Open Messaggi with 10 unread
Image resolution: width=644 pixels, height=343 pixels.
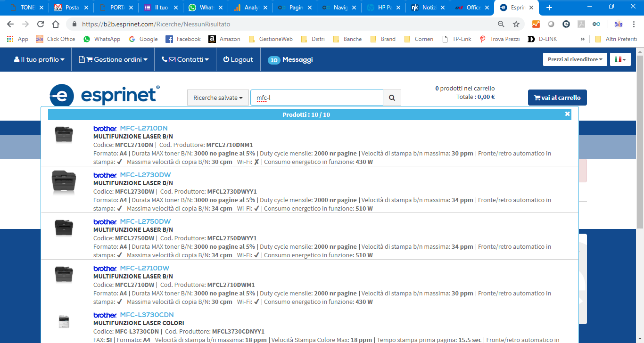(290, 60)
